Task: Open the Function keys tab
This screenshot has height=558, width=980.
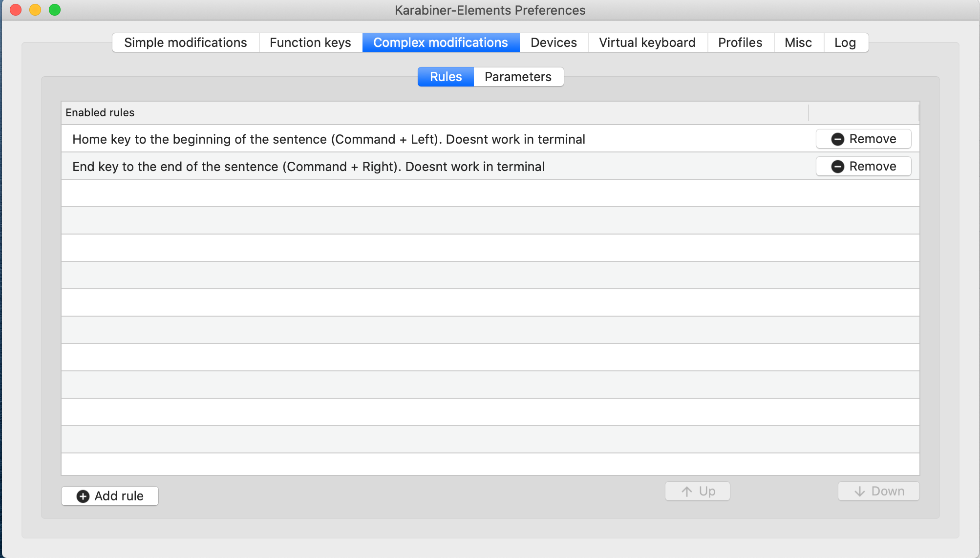Action: tap(310, 43)
